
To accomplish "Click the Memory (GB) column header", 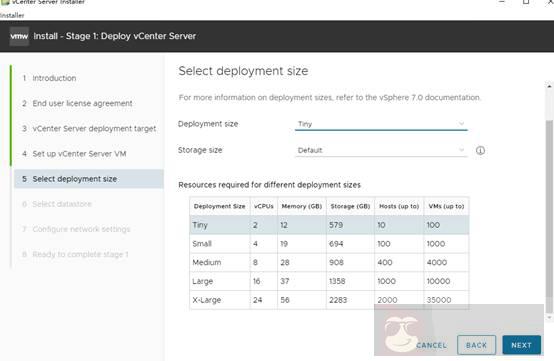I will (302, 206).
